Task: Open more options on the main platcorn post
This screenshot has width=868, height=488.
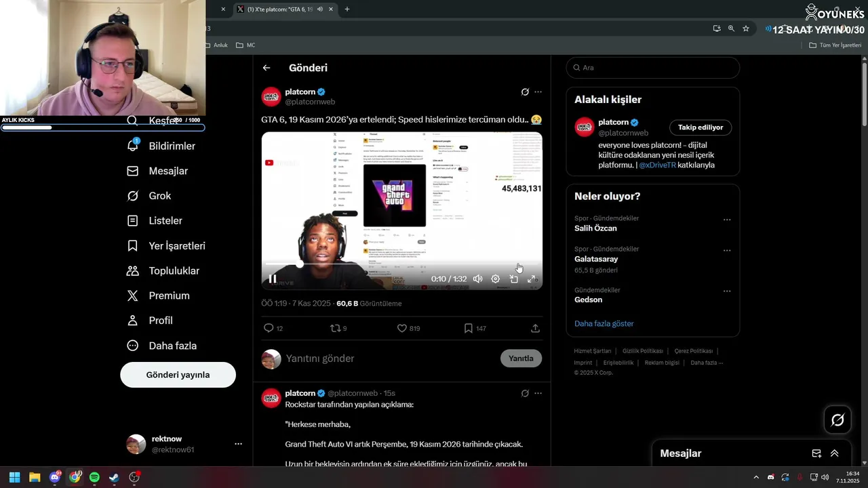Action: [x=538, y=92]
